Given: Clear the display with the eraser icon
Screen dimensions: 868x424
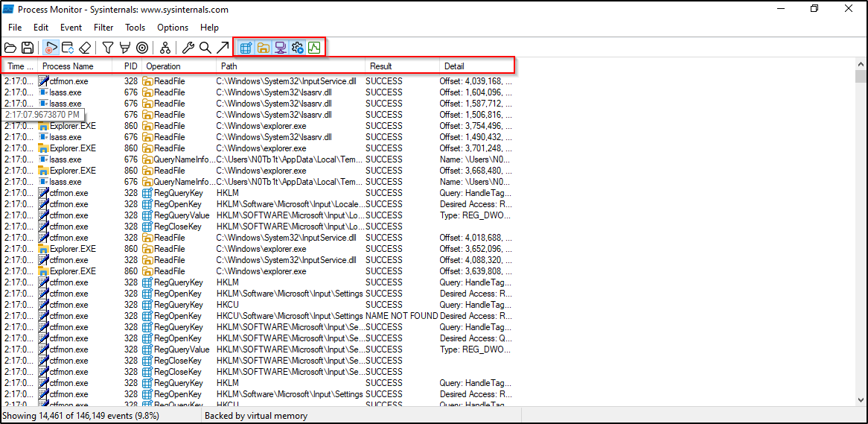Looking at the screenshot, I should tap(85, 48).
